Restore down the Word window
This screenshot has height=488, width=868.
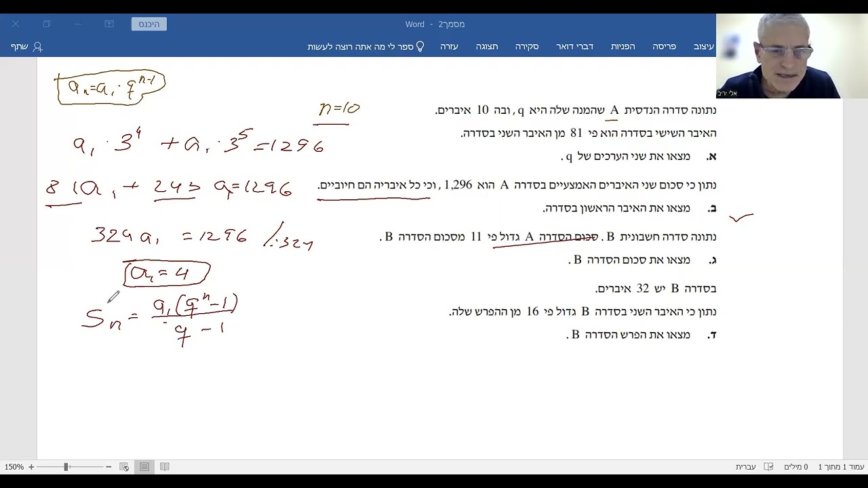click(x=46, y=24)
